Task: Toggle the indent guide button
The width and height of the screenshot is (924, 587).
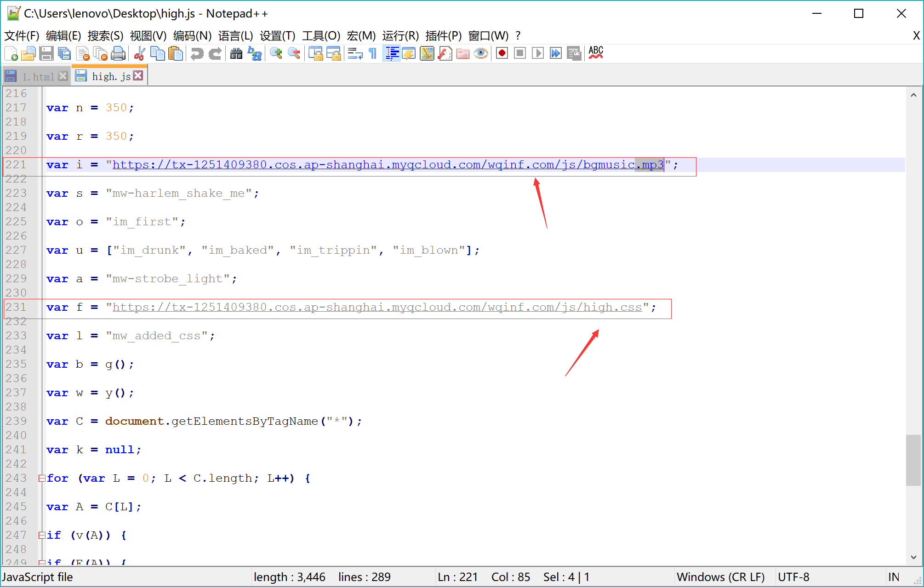Action: tap(391, 54)
